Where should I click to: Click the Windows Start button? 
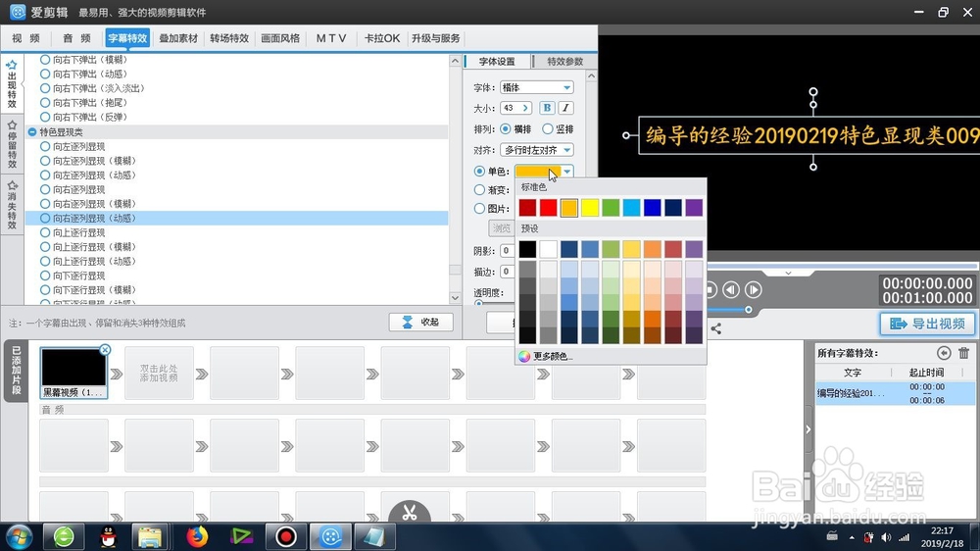pos(19,536)
